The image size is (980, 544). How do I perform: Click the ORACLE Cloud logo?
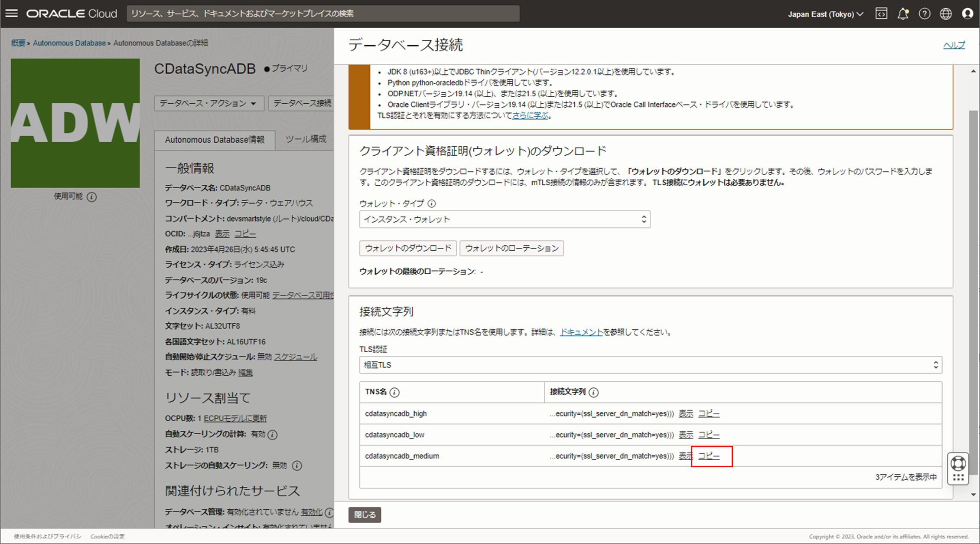coord(72,14)
